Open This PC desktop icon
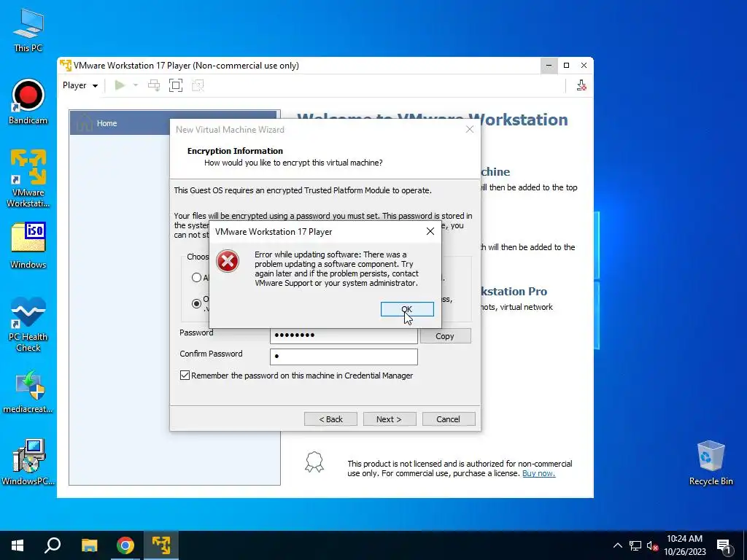 (x=28, y=31)
